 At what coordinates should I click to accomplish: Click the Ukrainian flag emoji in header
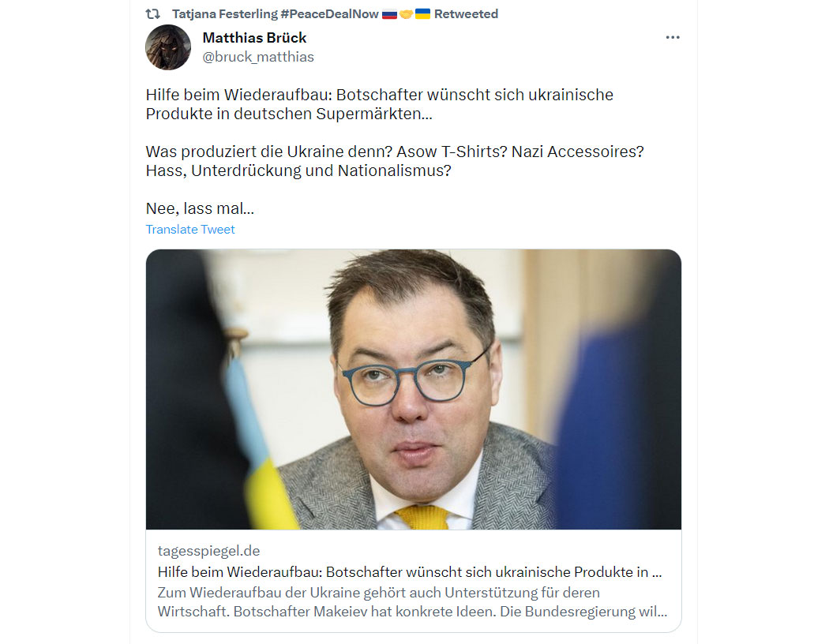click(422, 13)
